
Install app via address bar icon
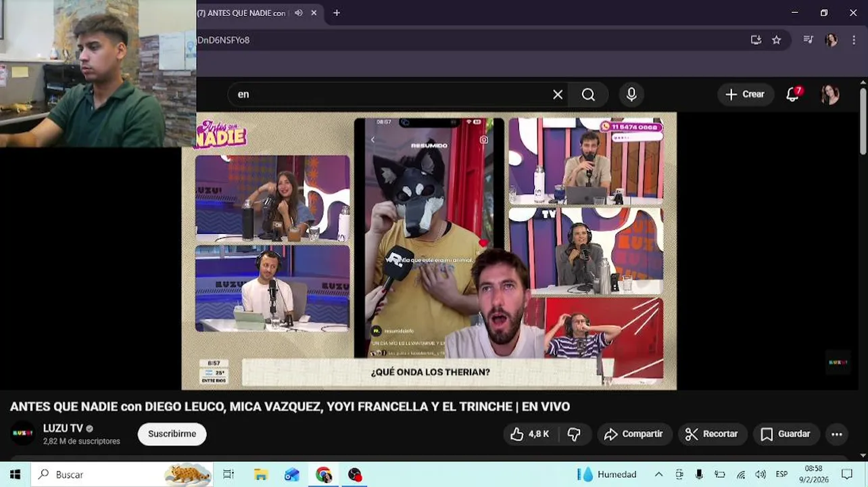tap(756, 40)
